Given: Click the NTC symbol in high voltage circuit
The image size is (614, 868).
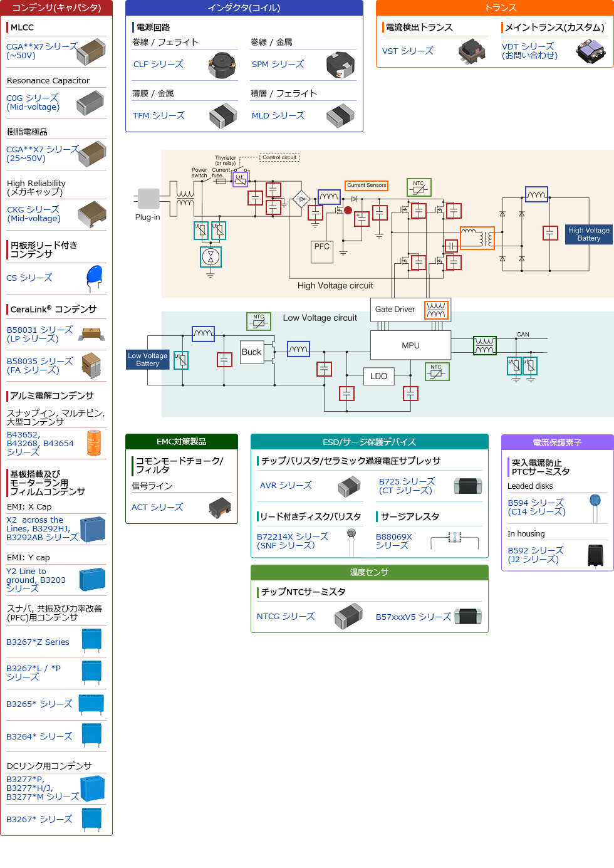Looking at the screenshot, I should [419, 187].
